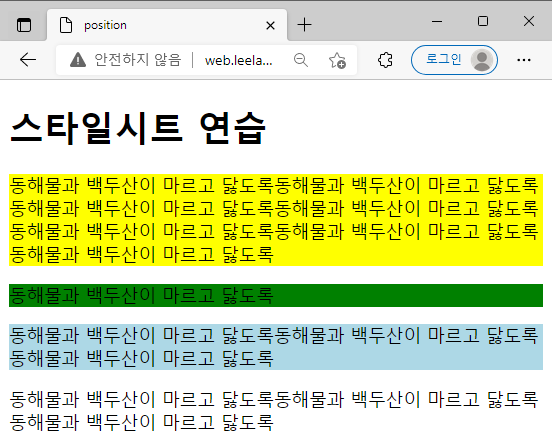This screenshot has height=441, width=552.
Task: Click the 스타일시트 연습 heading
Action: click(138, 128)
